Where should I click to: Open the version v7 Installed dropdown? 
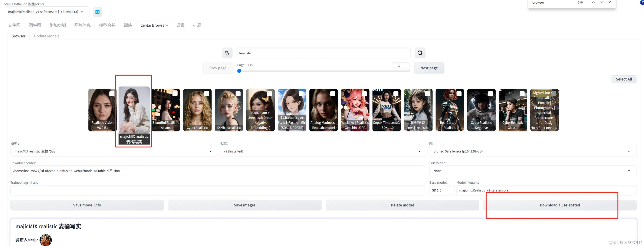point(323,151)
